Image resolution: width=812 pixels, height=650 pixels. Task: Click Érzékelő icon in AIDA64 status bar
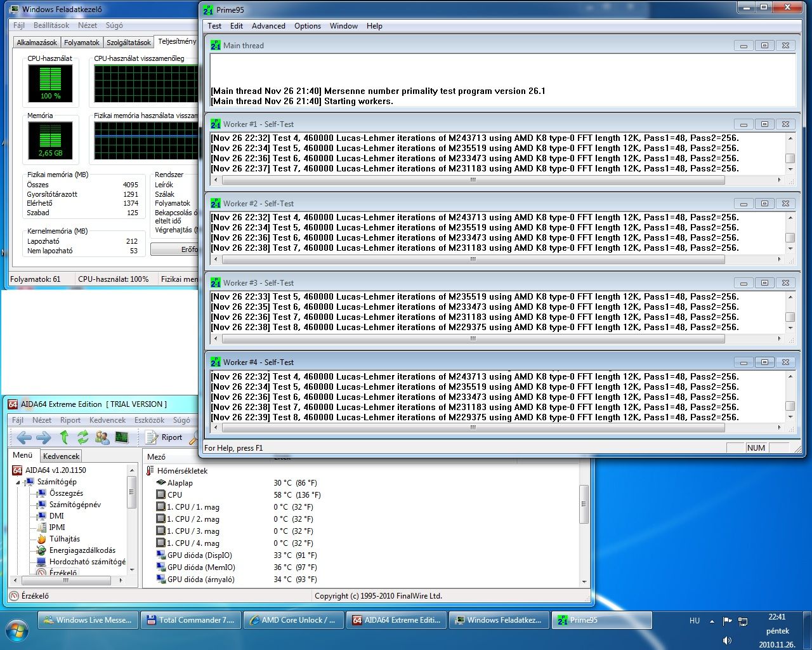click(14, 596)
